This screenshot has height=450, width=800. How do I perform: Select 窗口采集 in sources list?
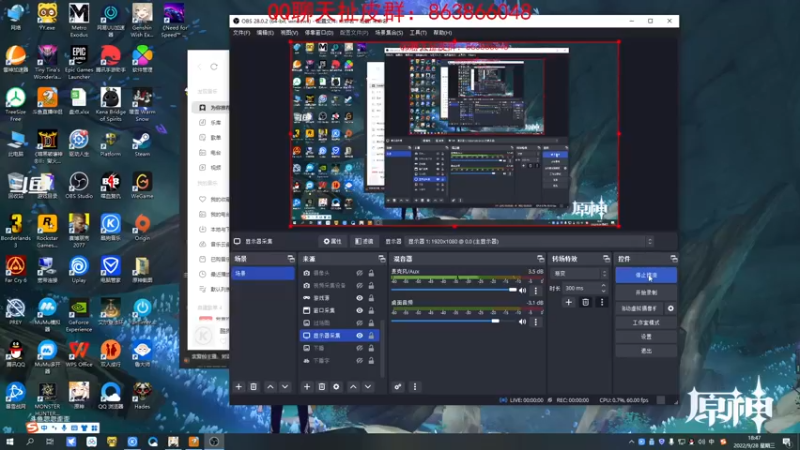point(324,310)
